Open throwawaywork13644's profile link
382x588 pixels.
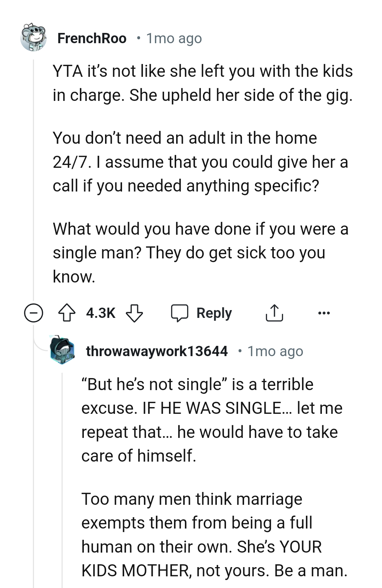point(157,352)
